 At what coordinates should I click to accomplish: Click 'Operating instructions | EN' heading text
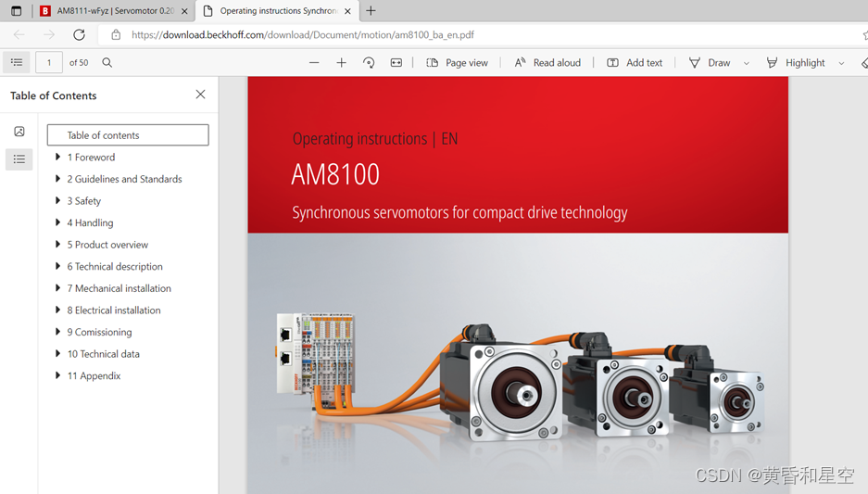(x=375, y=138)
